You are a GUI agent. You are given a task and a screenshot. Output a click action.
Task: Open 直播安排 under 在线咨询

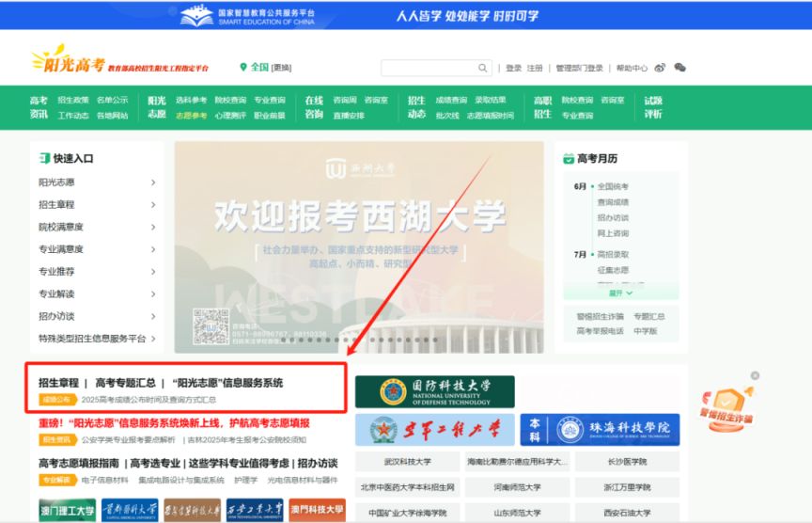[349, 116]
